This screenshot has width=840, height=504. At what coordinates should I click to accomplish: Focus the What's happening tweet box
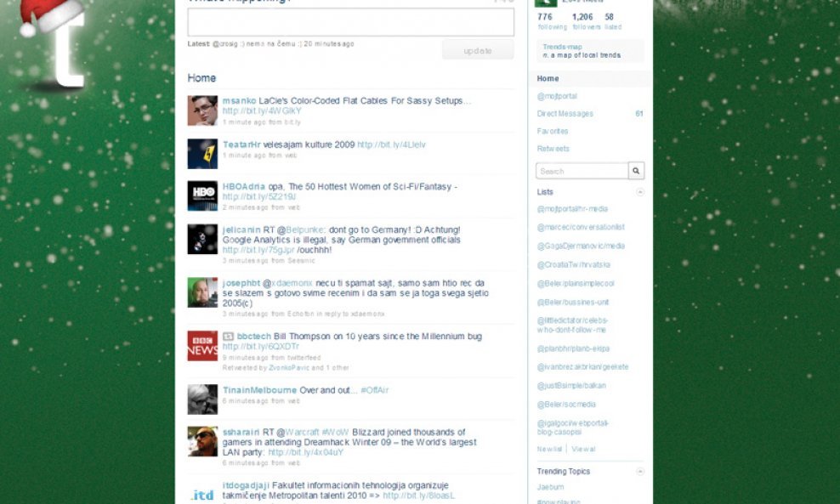point(351,22)
